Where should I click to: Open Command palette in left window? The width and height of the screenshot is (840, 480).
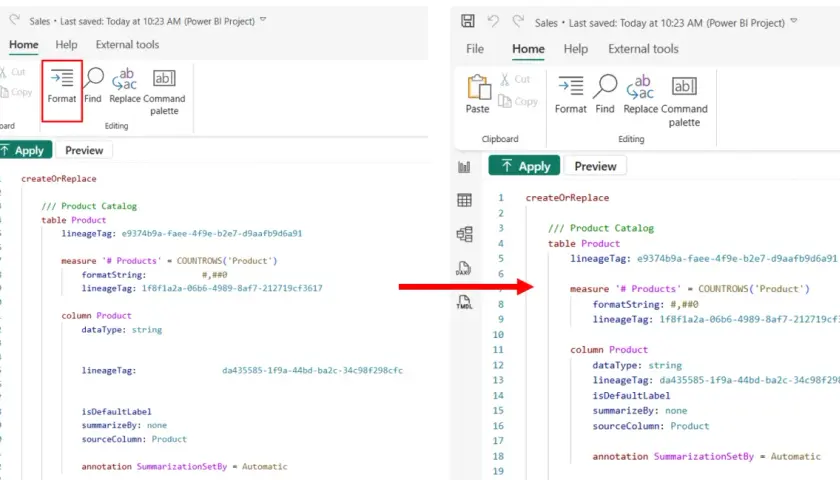[164, 78]
